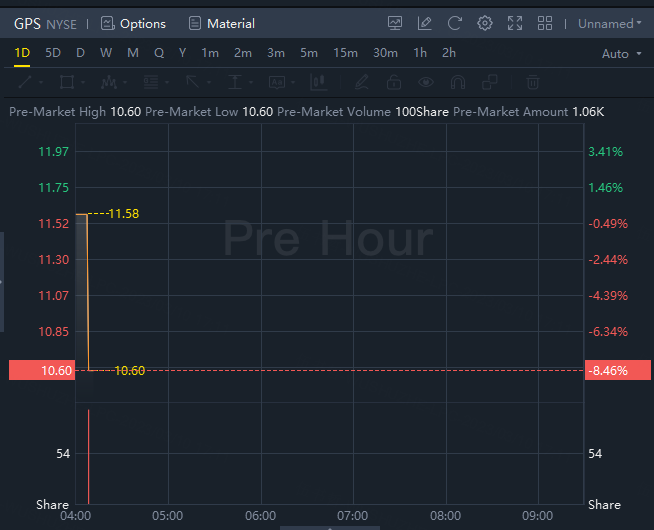
Task: Expand the Fibonacci tool options arrow
Action: [167, 83]
